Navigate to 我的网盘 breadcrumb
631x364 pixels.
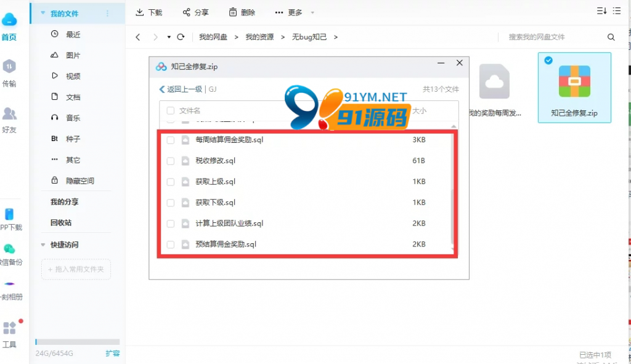(x=213, y=37)
